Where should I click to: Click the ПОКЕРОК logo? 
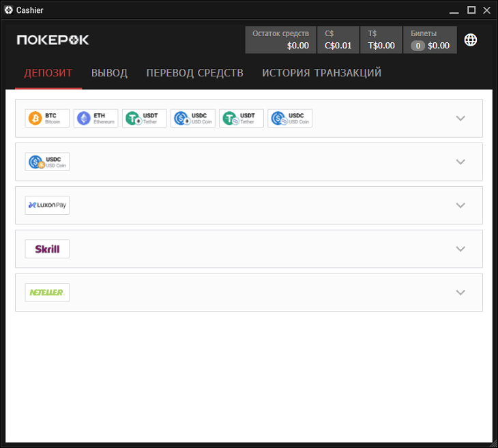(53, 40)
